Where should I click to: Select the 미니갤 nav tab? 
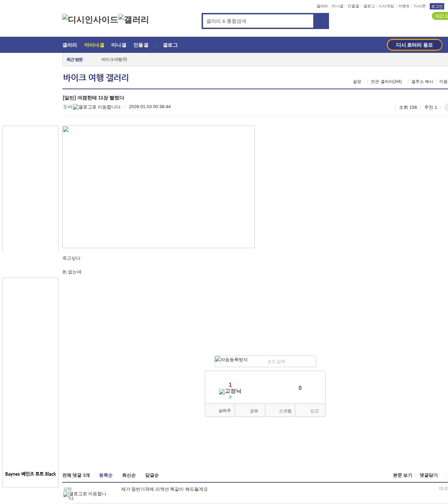tap(119, 45)
